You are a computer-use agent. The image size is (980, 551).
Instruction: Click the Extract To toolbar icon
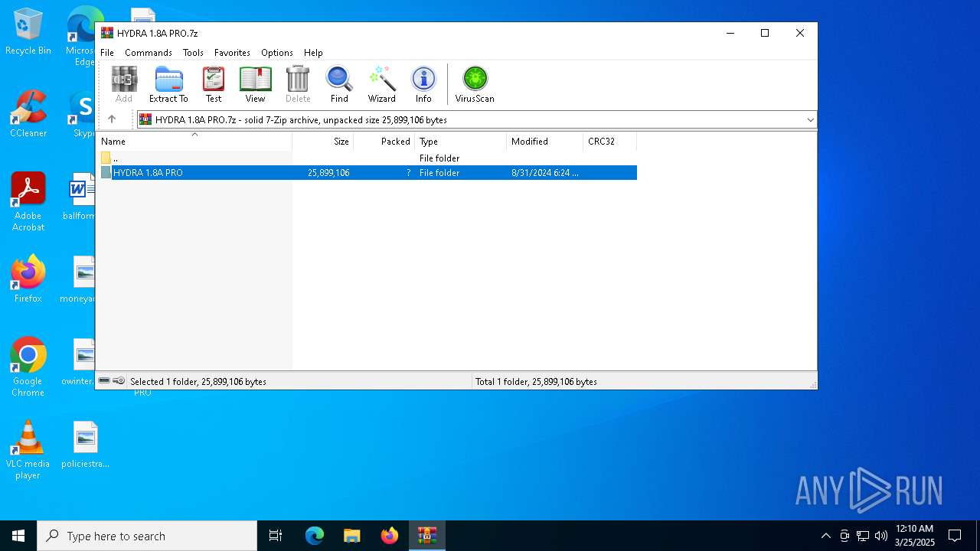click(x=168, y=84)
